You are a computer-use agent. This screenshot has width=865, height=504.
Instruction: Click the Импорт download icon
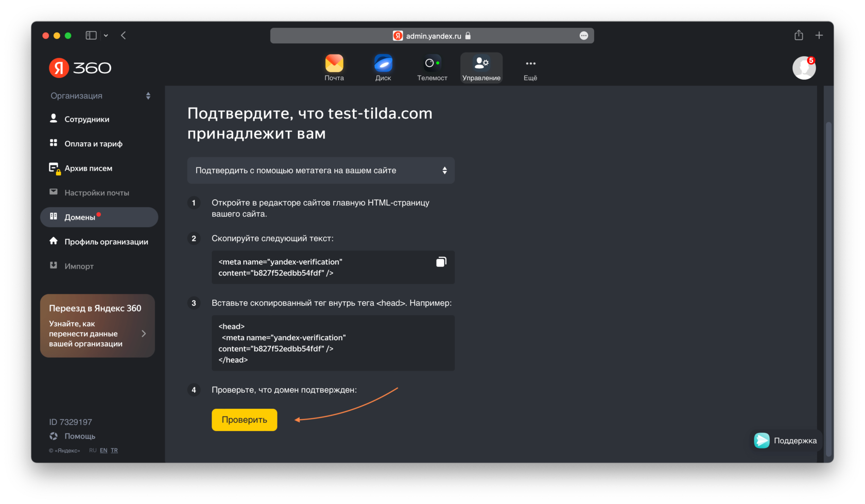pyautogui.click(x=54, y=265)
